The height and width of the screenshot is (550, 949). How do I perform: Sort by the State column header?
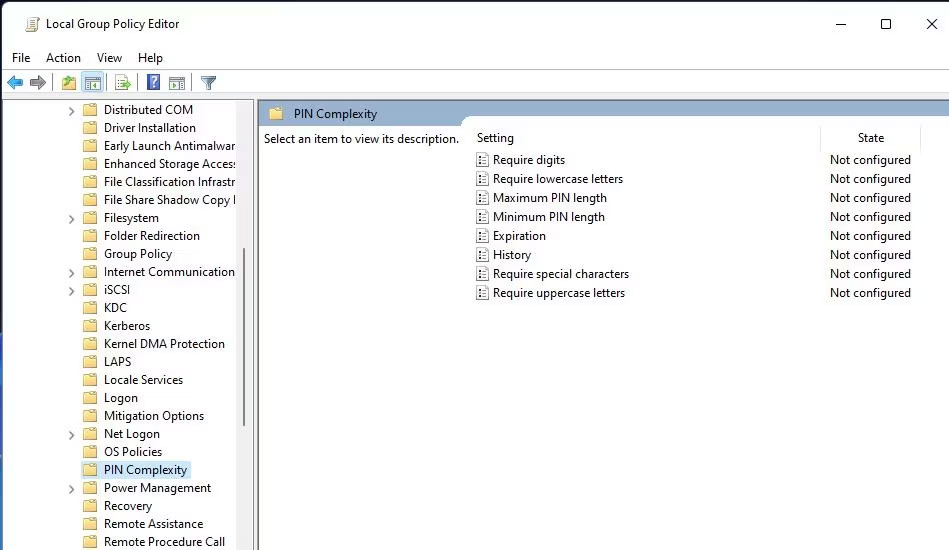pos(870,138)
